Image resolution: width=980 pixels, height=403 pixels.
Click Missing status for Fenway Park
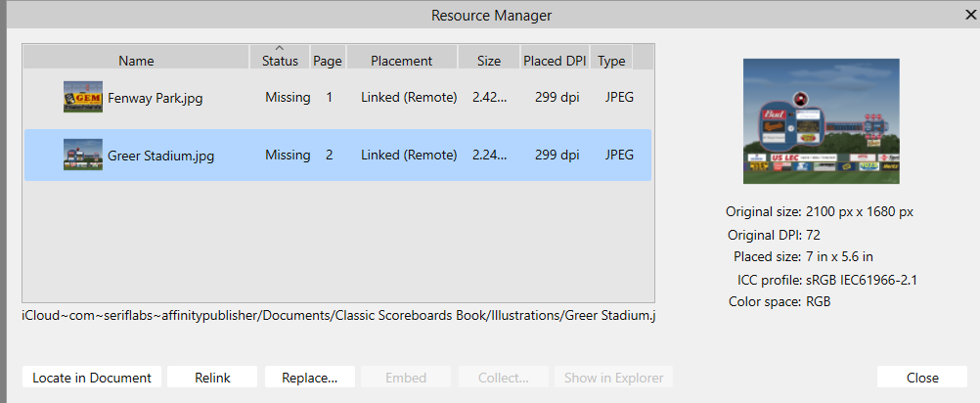tap(288, 98)
